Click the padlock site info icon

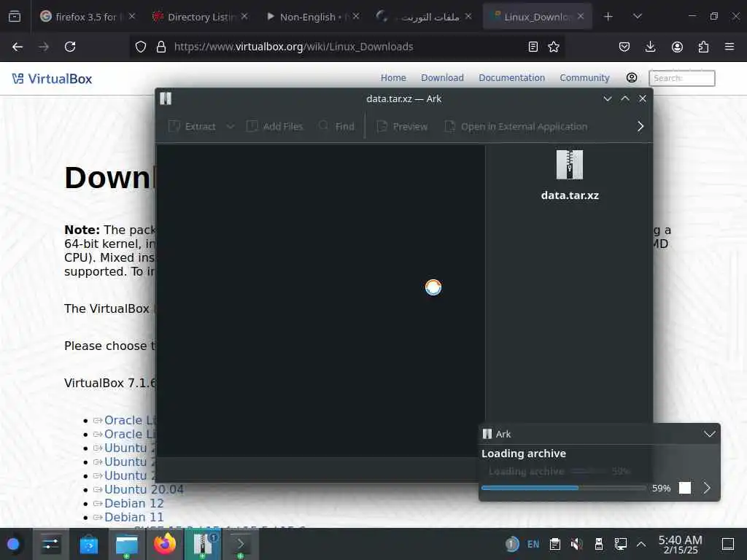point(161,47)
